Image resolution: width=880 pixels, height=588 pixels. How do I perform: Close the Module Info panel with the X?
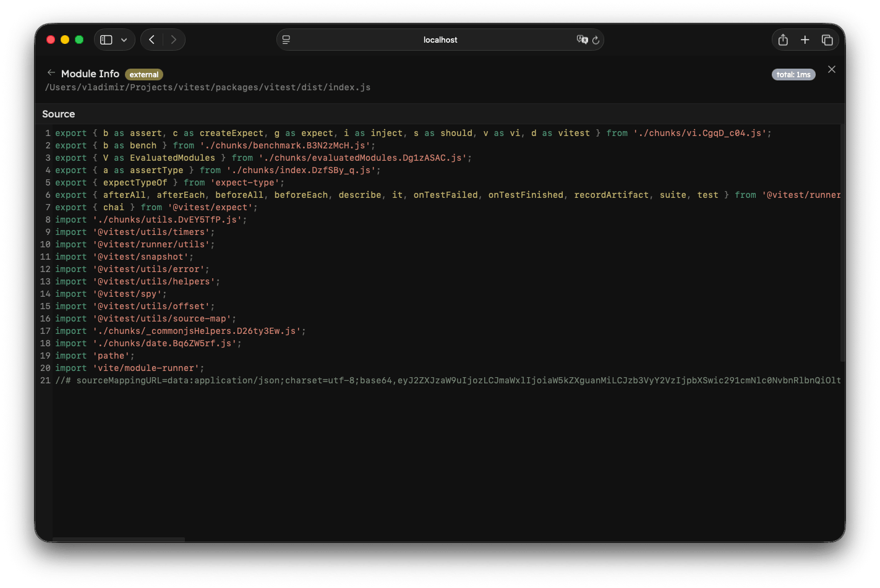click(832, 69)
